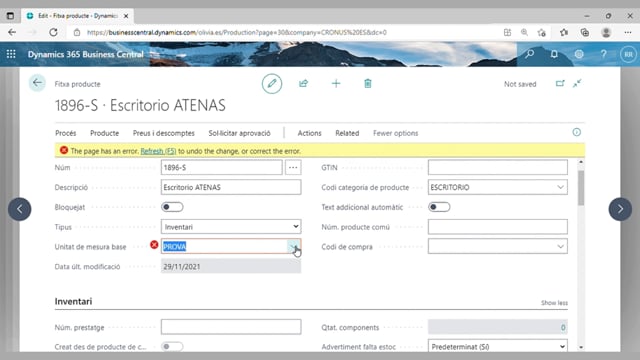
Task: Open the Tipus dropdown showing Inventari
Action: point(231,227)
